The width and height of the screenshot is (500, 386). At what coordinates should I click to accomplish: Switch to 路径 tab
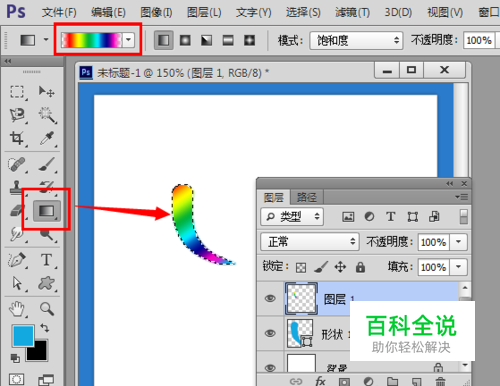click(307, 197)
